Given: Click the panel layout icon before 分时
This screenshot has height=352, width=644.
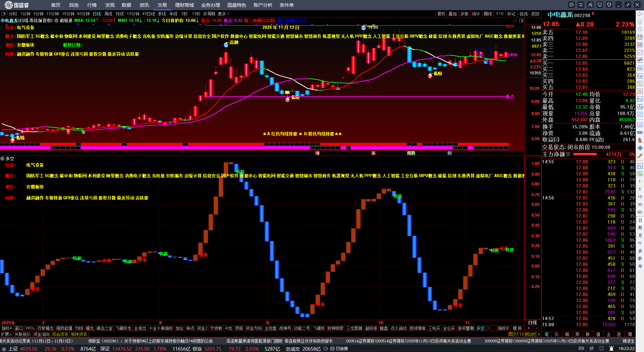Looking at the screenshot, I should 3,14.
